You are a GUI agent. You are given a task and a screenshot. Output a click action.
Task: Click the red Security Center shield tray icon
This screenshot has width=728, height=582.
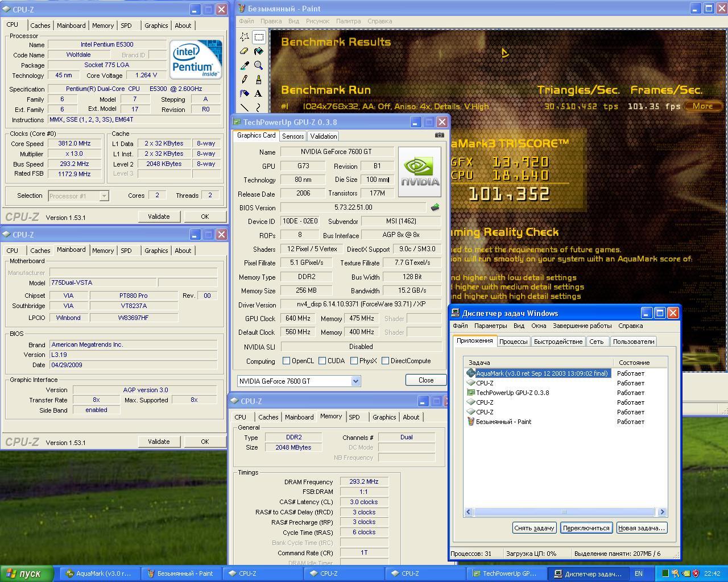696,573
